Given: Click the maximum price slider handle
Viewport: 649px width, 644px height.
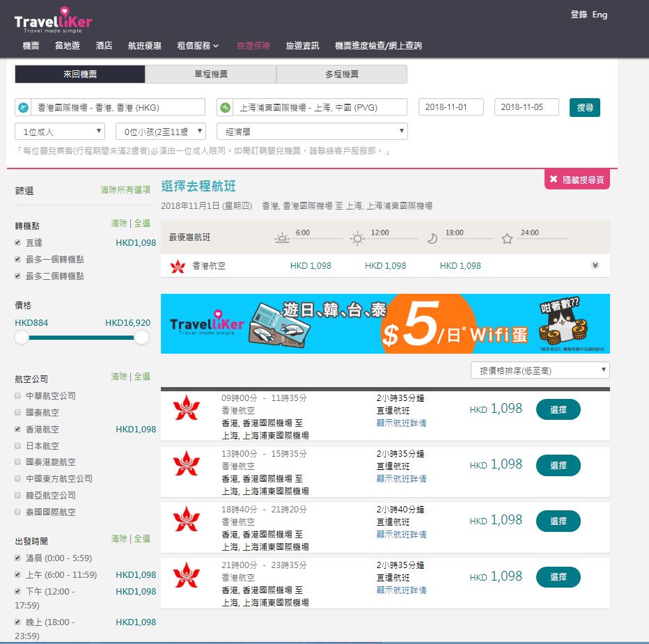Looking at the screenshot, I should (141, 337).
